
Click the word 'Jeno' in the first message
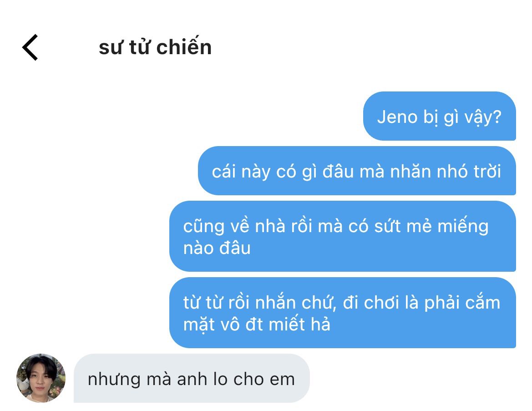pos(397,117)
